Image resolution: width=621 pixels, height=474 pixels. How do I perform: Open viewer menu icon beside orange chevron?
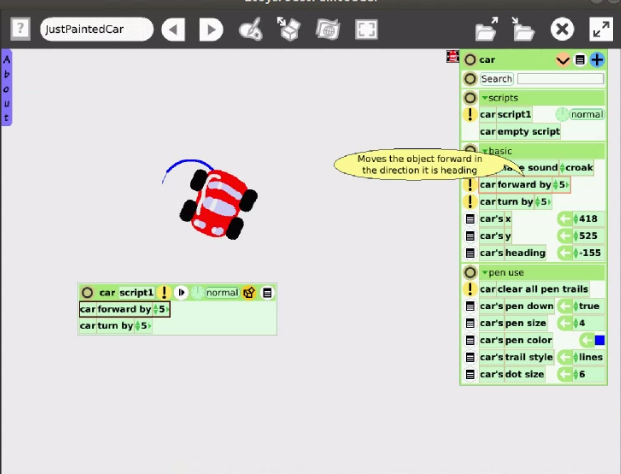click(580, 60)
